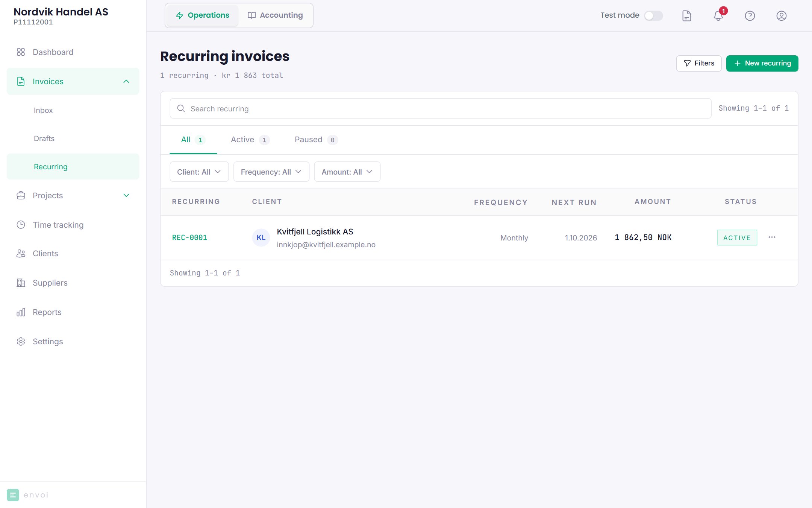Image resolution: width=812 pixels, height=508 pixels.
Task: Select the Active tab
Action: [250, 140]
